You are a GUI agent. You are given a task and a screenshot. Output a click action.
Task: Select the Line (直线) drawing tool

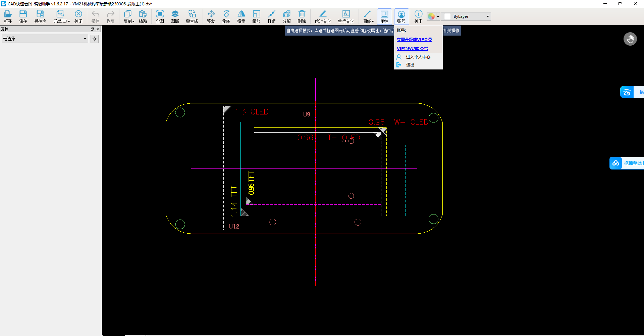(x=367, y=16)
